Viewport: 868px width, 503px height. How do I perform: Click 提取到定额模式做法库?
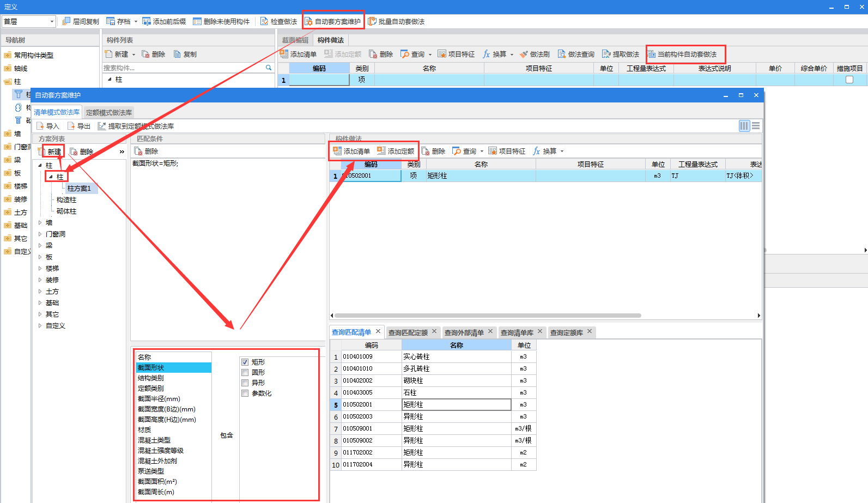click(136, 126)
